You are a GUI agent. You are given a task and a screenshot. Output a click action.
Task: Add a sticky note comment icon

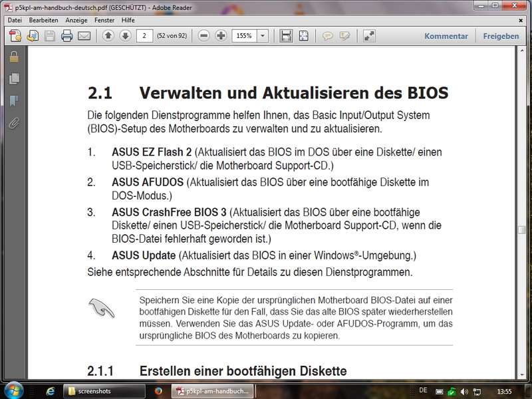click(327, 36)
